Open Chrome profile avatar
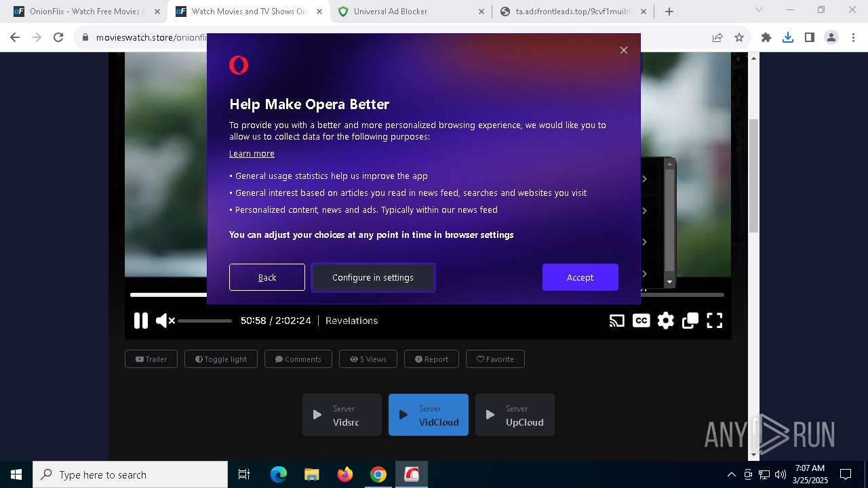 point(831,38)
